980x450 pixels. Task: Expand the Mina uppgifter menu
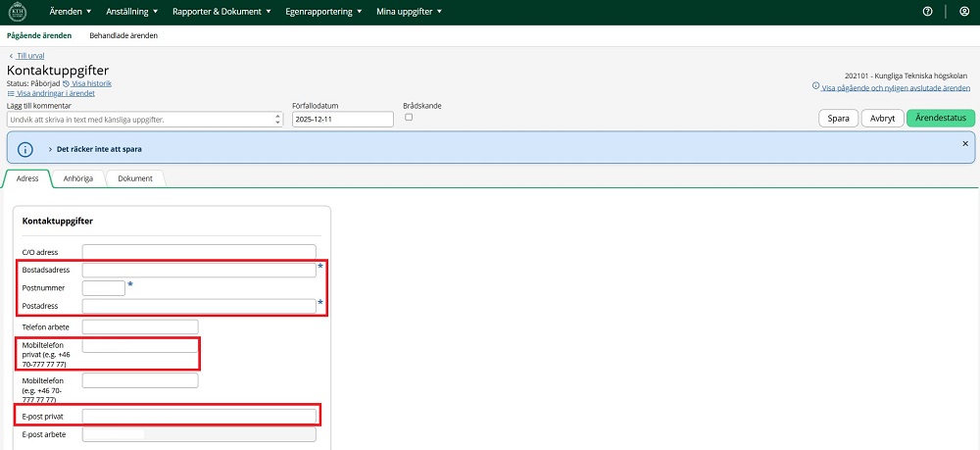coord(409,12)
